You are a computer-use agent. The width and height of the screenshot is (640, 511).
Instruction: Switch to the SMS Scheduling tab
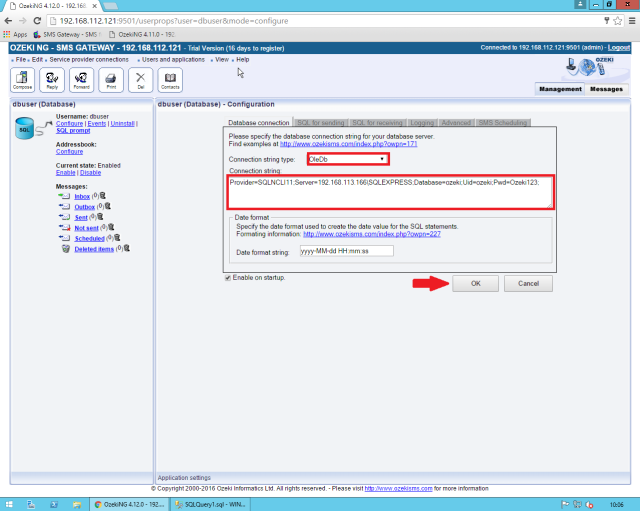502,122
